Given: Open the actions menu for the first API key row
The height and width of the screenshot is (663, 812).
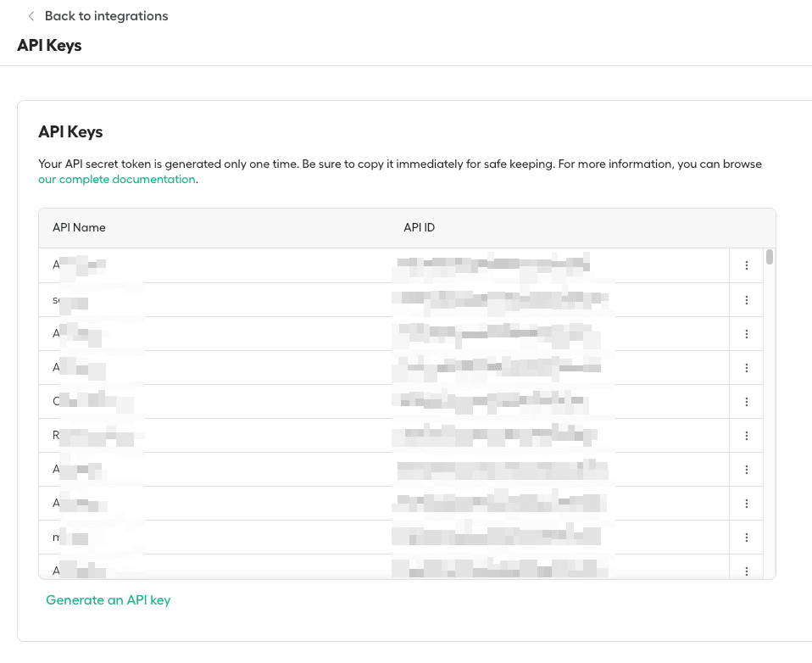Looking at the screenshot, I should [x=747, y=265].
